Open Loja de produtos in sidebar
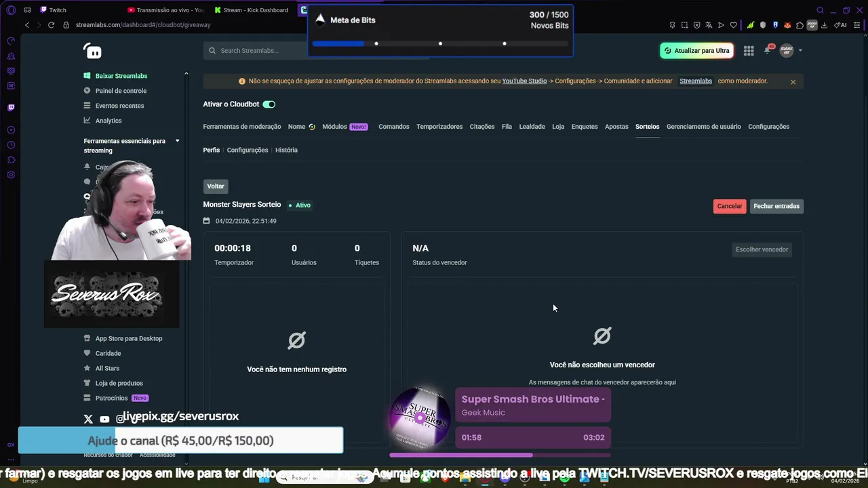The width and height of the screenshot is (868, 488). click(x=119, y=383)
